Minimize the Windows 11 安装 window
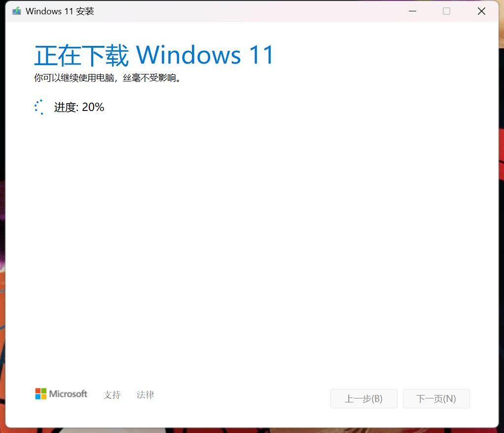Image resolution: width=504 pixels, height=433 pixels. (412, 11)
